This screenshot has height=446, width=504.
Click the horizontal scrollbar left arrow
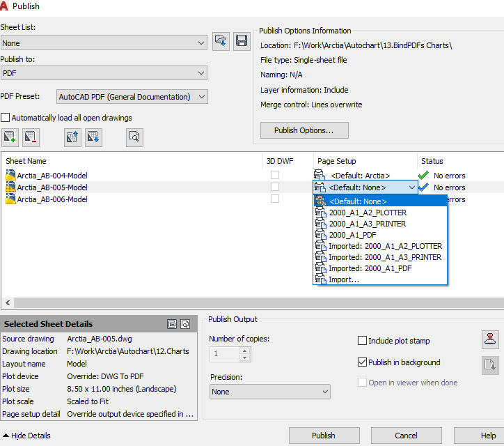(x=8, y=302)
